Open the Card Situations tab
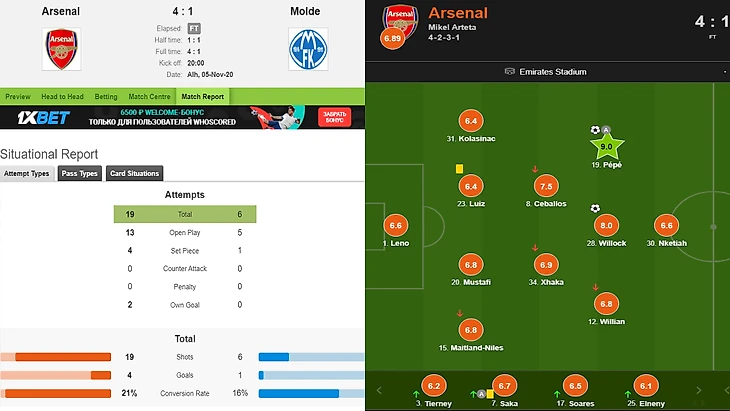 click(134, 174)
